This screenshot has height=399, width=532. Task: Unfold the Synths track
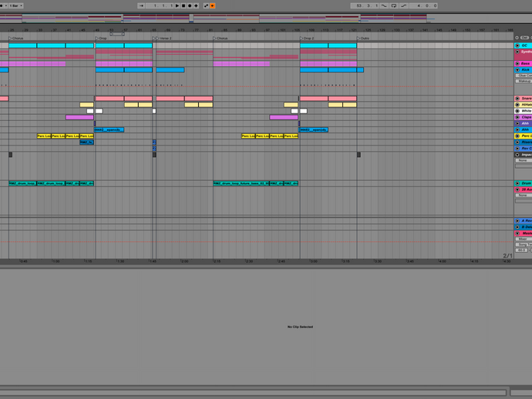[x=517, y=52]
